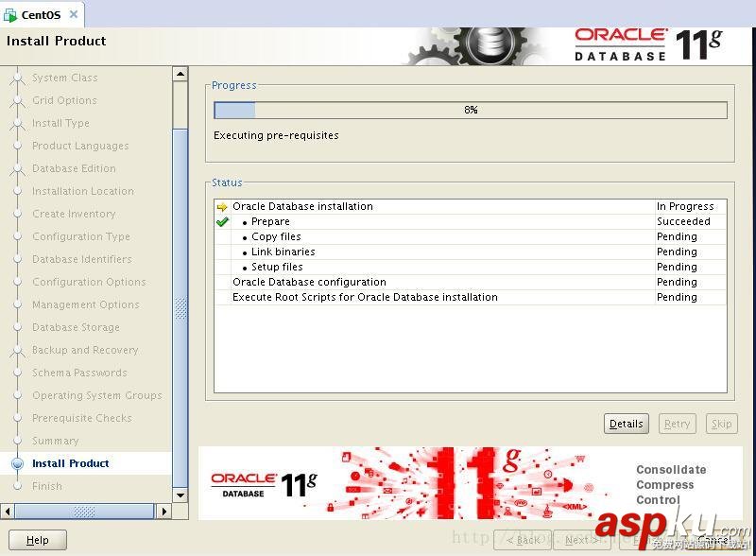This screenshot has width=756, height=556.
Task: Select the Link binaries row
Action: (x=470, y=252)
